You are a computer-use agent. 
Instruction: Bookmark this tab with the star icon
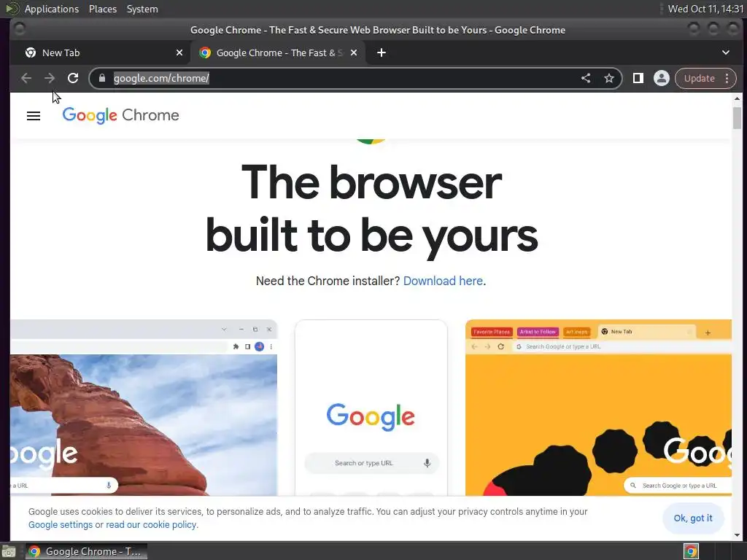tap(609, 78)
